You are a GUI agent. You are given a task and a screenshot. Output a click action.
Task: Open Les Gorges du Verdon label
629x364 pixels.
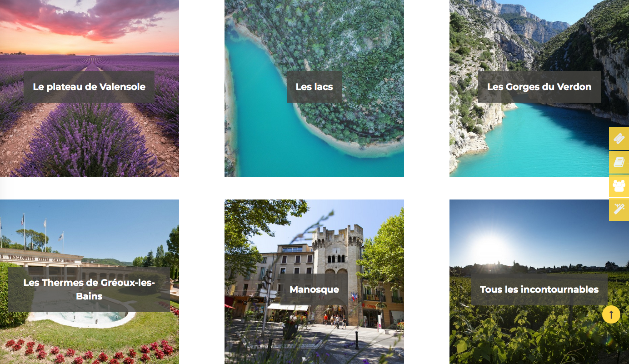(x=539, y=87)
